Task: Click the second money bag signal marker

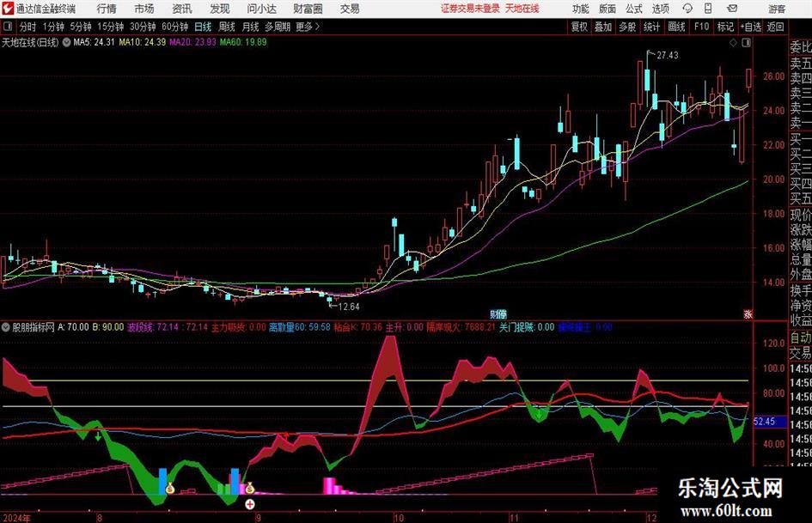Action: (249, 488)
